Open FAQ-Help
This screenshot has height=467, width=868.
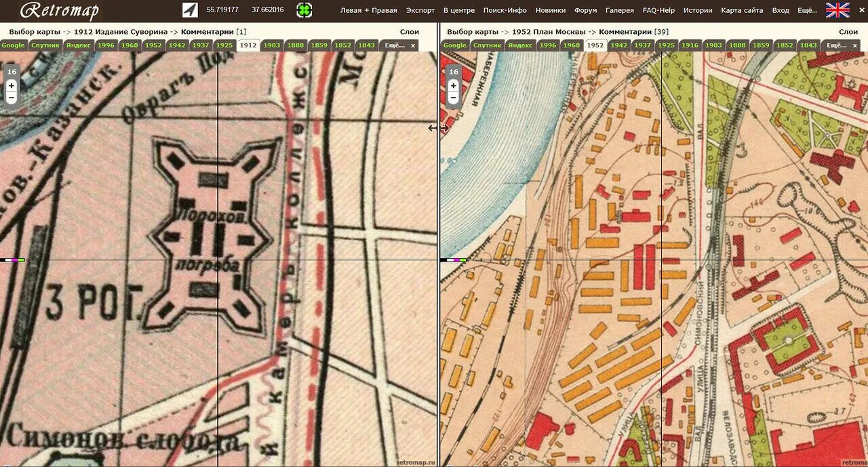[658, 10]
